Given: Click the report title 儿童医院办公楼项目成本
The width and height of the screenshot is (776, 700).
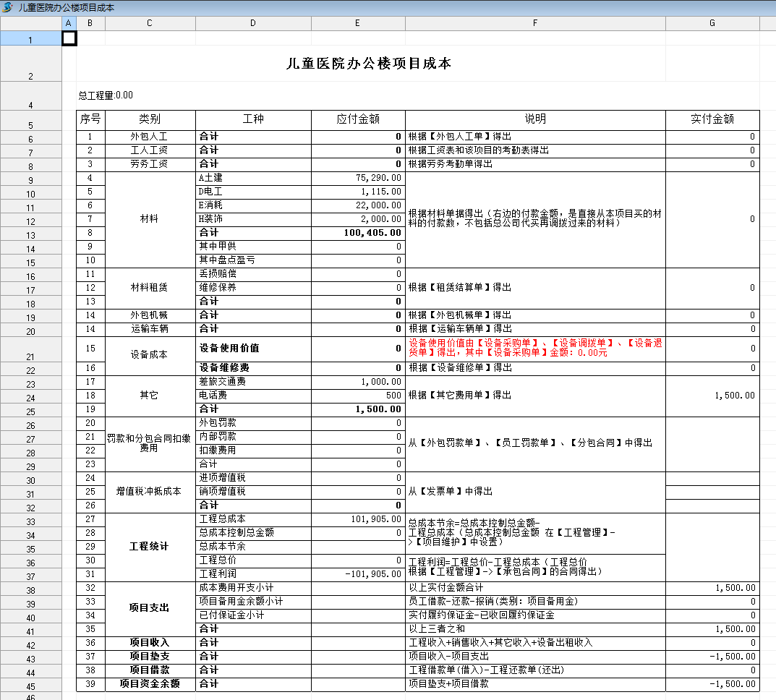Looking at the screenshot, I should (x=369, y=64).
